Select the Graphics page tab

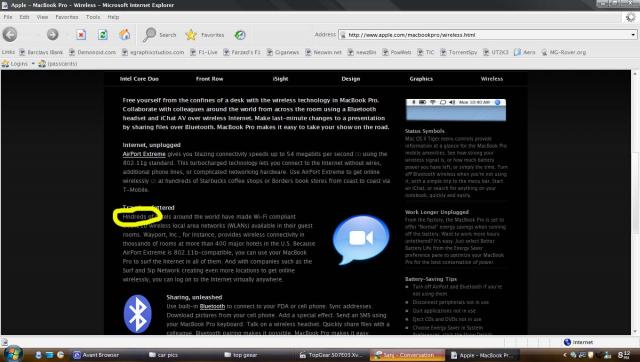pyautogui.click(x=421, y=79)
